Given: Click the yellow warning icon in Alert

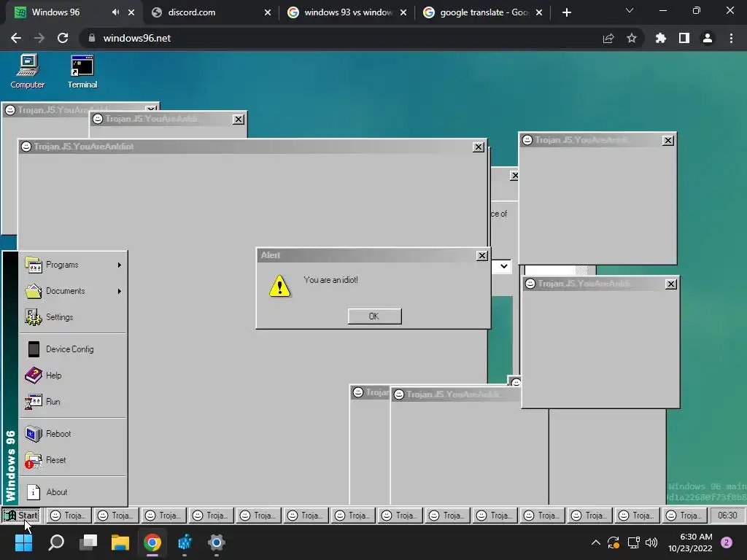Looking at the screenshot, I should (x=279, y=286).
